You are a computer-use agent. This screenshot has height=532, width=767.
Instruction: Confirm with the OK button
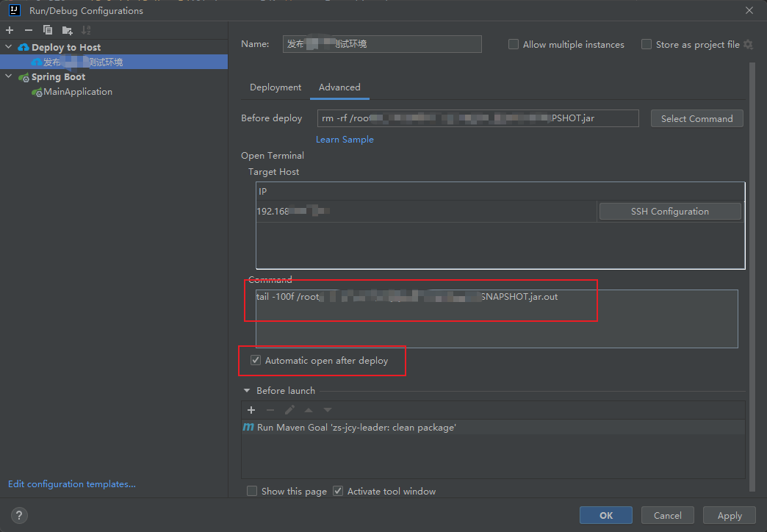[x=605, y=515]
